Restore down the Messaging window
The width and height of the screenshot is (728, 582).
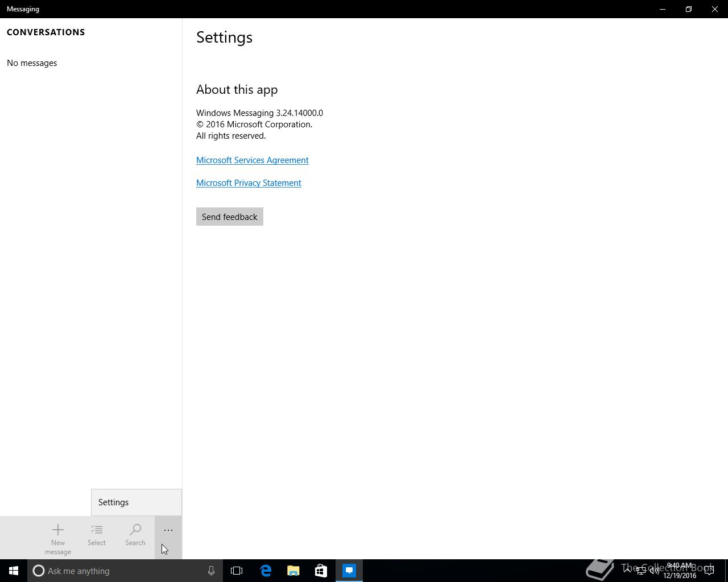pos(689,9)
